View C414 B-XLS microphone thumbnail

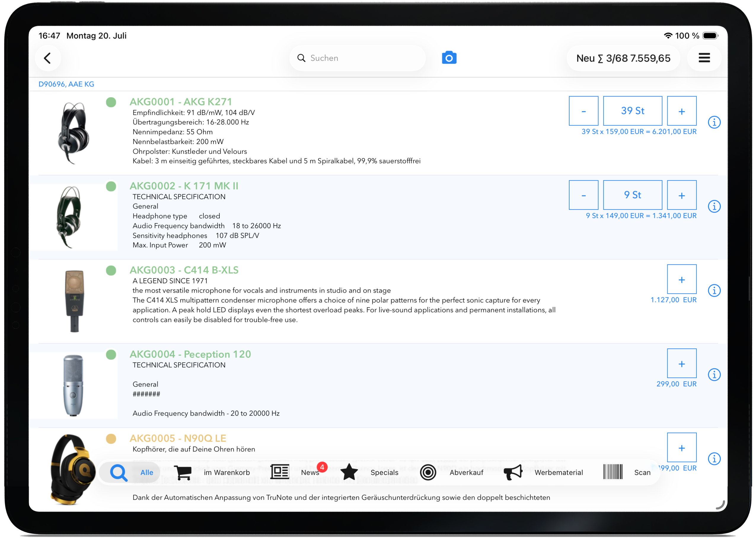click(74, 301)
